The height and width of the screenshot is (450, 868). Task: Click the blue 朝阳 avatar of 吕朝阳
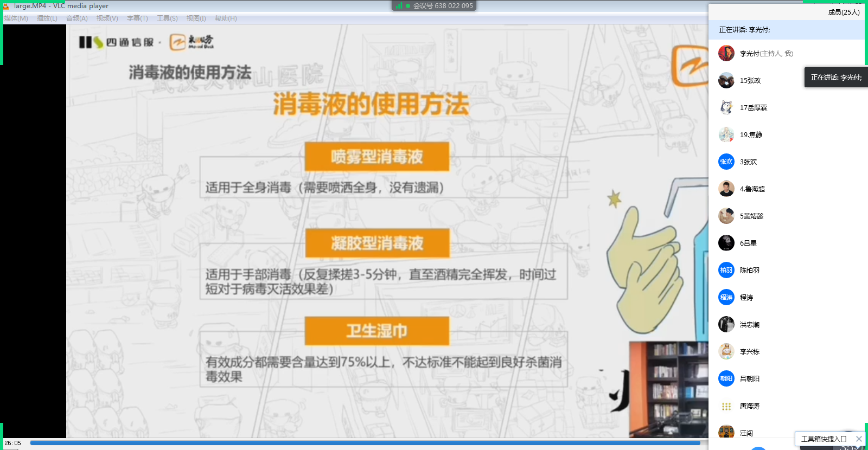coord(726,378)
